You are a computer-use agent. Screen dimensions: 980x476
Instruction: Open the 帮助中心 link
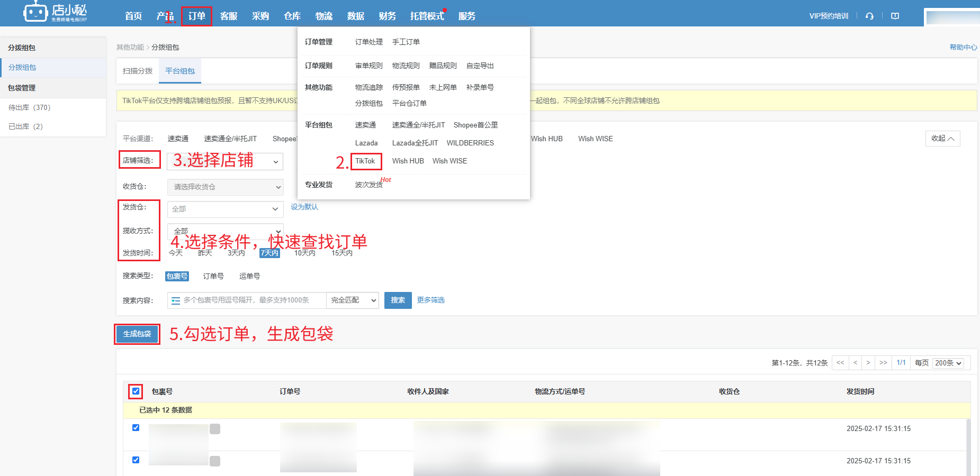[964, 47]
